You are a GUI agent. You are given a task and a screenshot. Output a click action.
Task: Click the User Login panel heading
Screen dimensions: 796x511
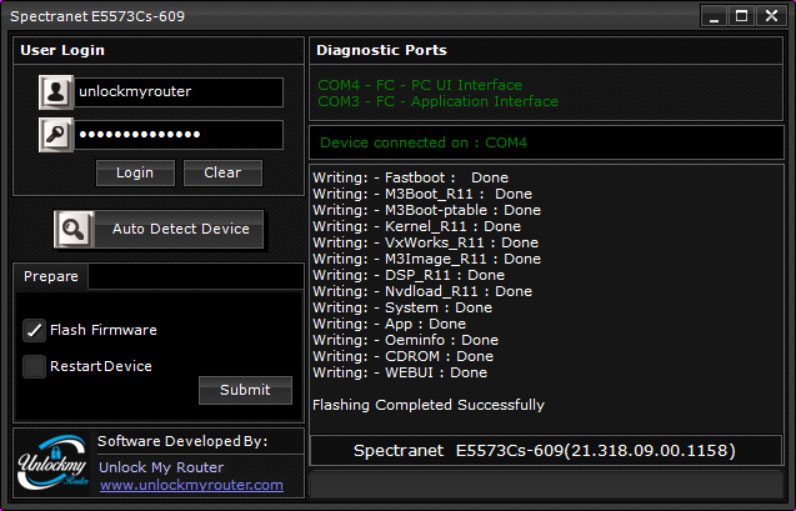[x=62, y=50]
